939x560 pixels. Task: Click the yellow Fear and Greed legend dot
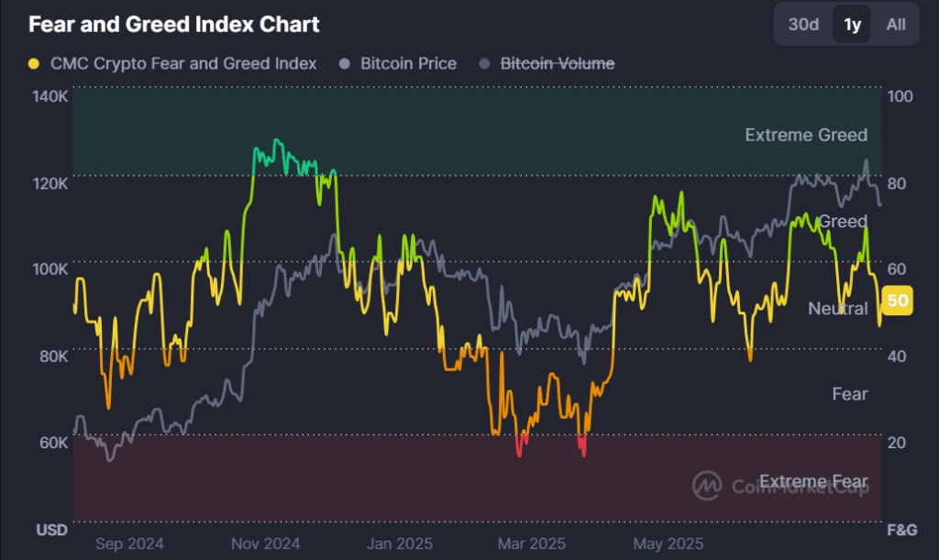[x=33, y=64]
